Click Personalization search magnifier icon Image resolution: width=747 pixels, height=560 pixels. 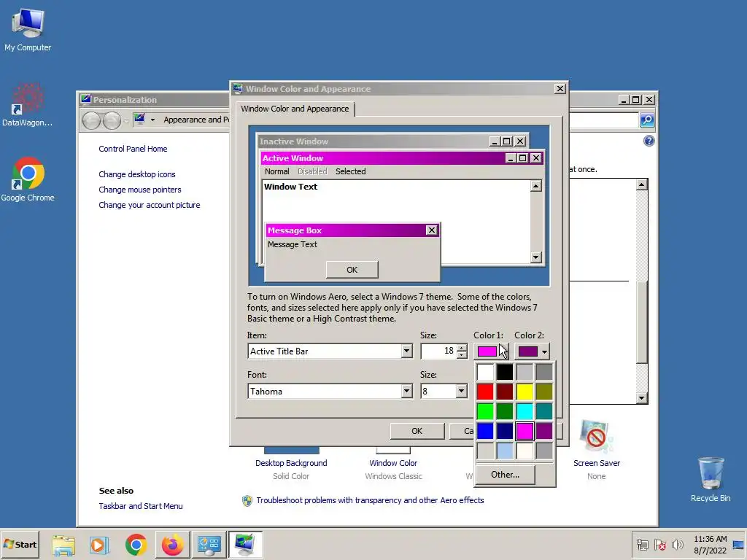tap(646, 120)
